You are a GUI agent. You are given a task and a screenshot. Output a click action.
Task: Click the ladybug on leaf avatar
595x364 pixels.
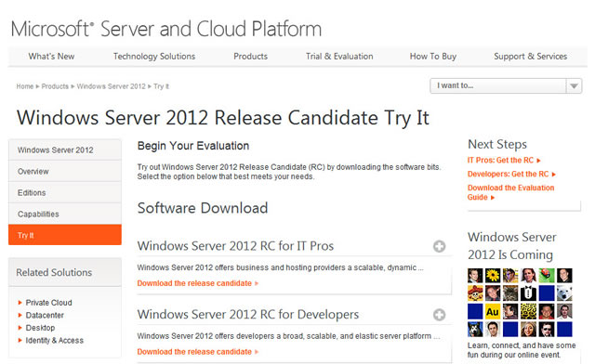547,276
